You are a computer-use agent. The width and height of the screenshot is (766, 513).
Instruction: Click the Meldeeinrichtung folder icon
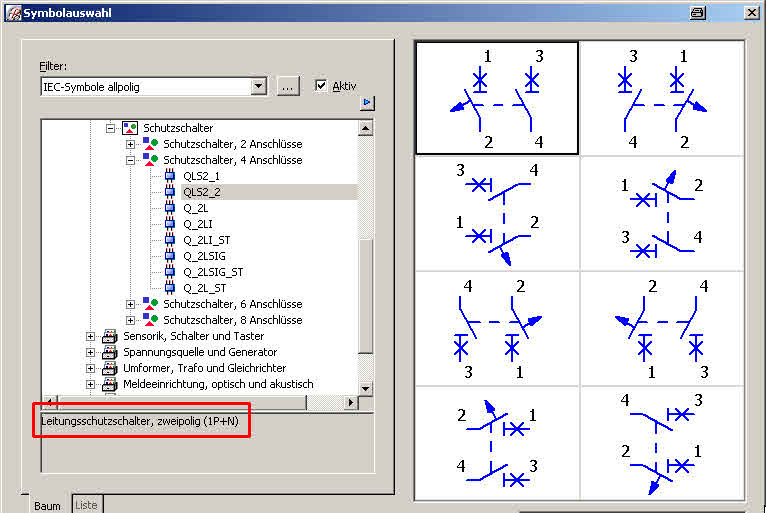110,384
